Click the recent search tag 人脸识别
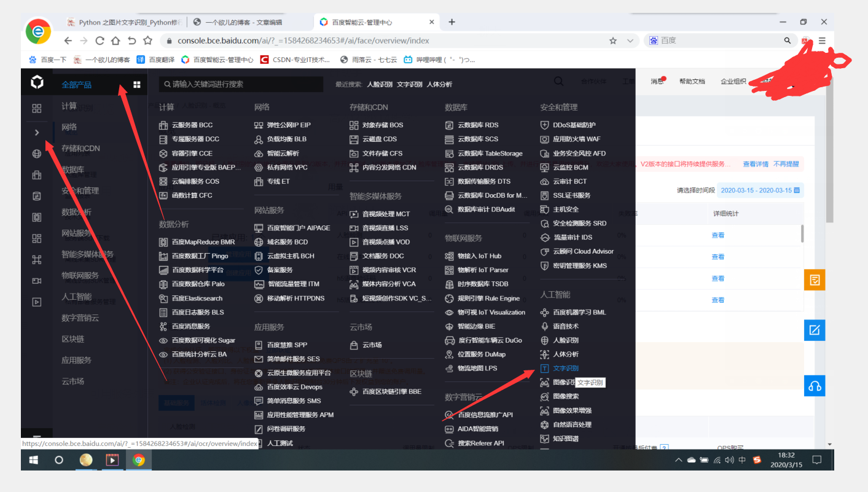The height and width of the screenshot is (492, 868). point(380,84)
